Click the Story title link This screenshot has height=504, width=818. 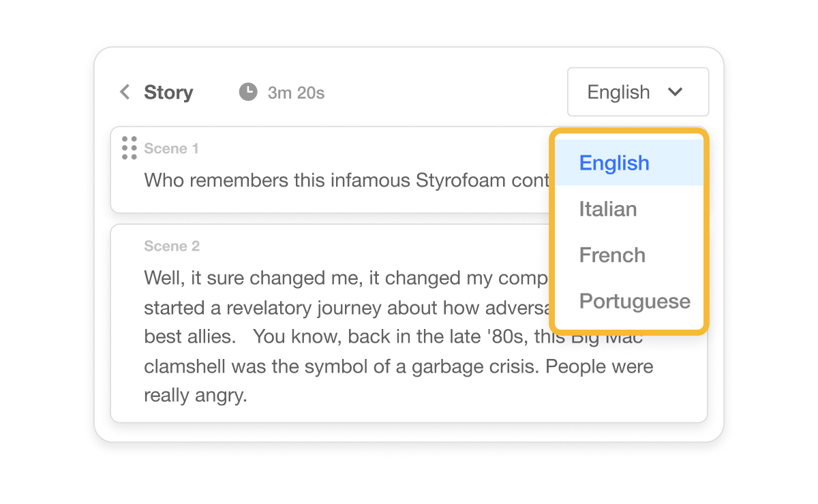[x=168, y=92]
